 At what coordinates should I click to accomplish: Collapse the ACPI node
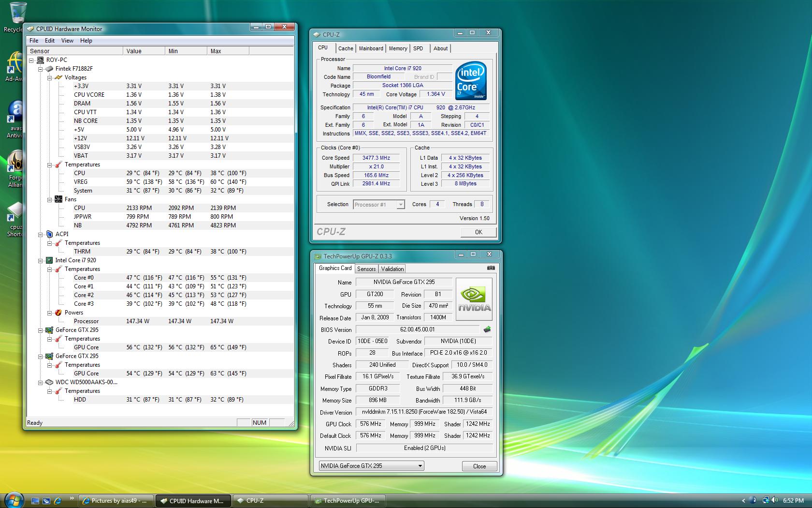[41, 234]
